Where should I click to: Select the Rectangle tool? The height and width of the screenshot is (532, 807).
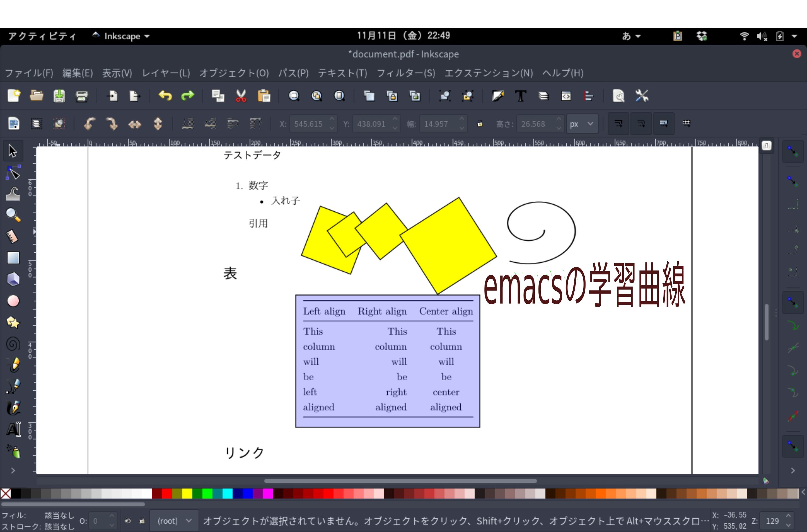click(13, 258)
